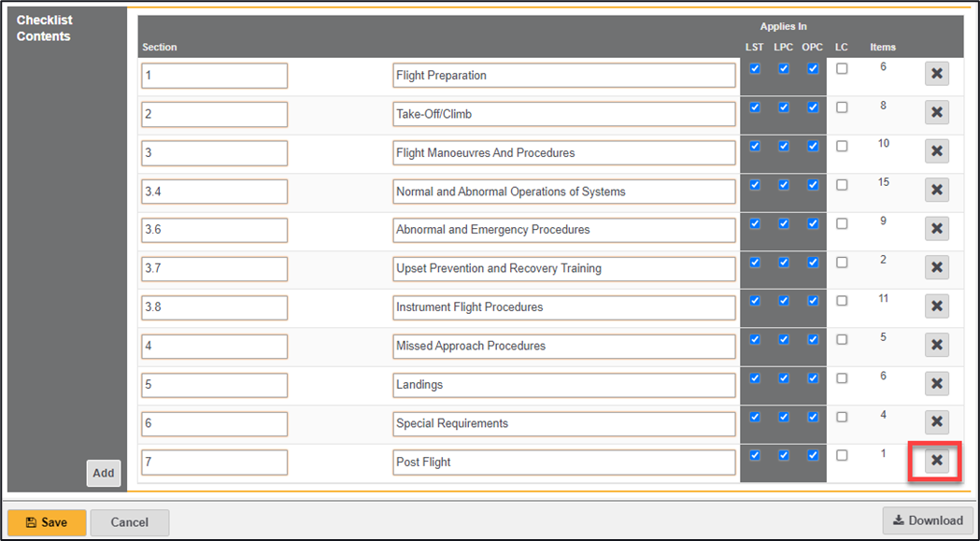This screenshot has height=541, width=980.
Task: Edit the Flight Manoeuvres And Procedures name field
Action: (x=564, y=152)
